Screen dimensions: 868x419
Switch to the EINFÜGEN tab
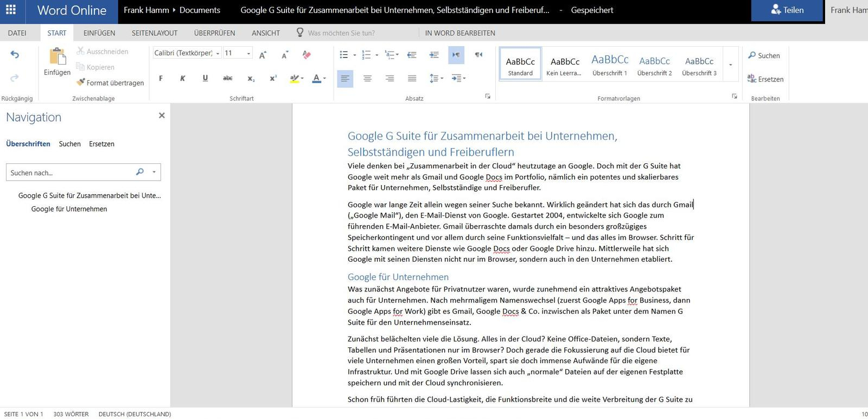pos(99,33)
